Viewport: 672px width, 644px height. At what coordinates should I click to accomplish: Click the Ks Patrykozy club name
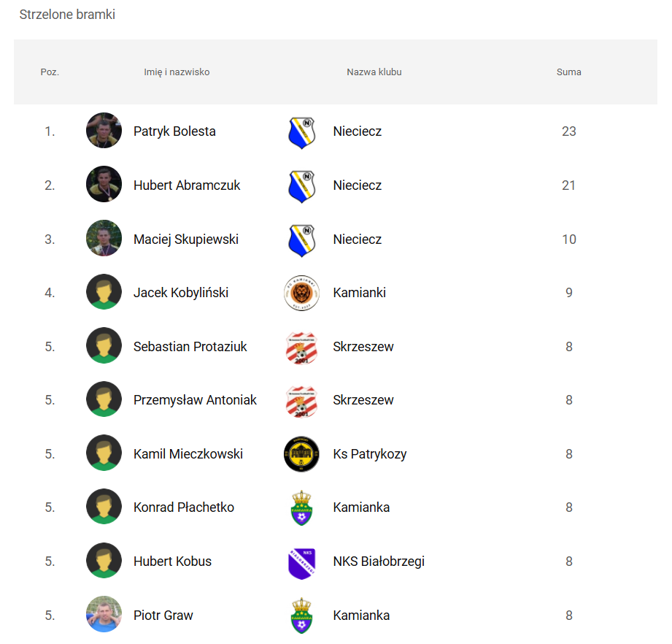coord(370,454)
